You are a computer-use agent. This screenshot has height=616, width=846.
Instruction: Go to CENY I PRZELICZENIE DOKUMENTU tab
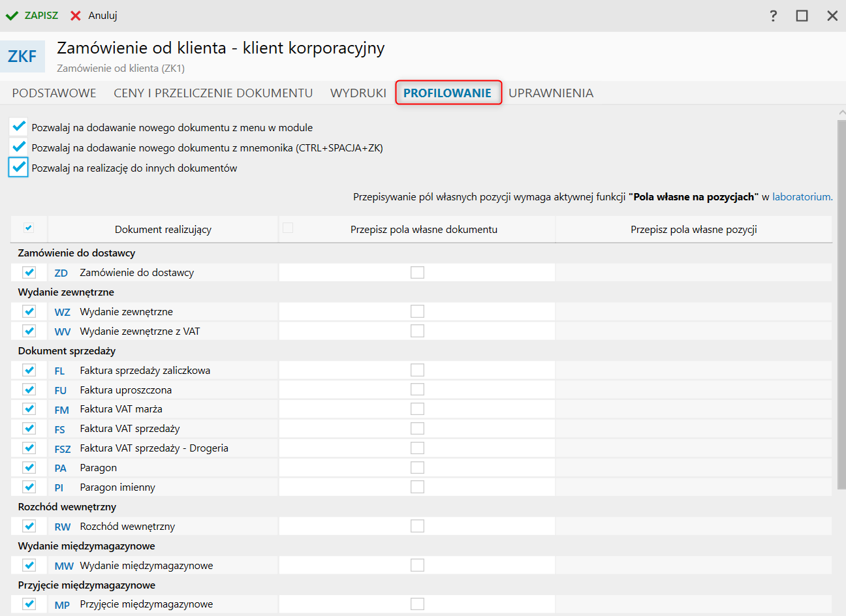pyautogui.click(x=213, y=93)
